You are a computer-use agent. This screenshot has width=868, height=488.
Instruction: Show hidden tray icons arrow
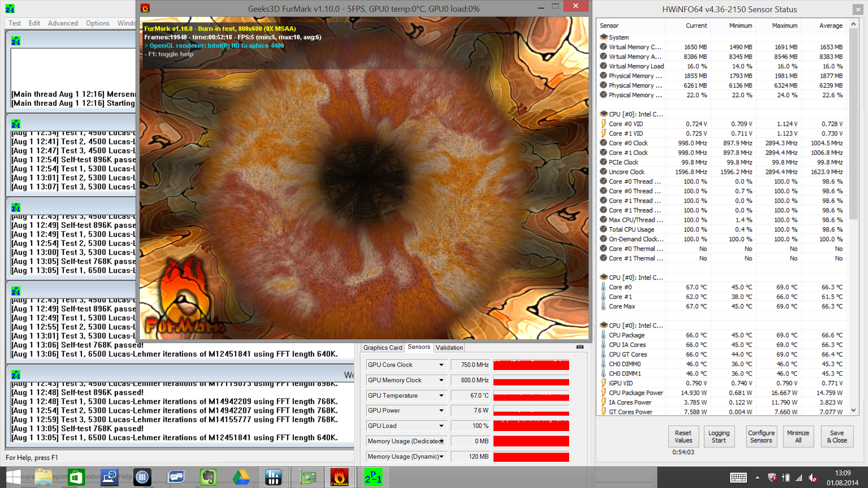pyautogui.click(x=757, y=478)
